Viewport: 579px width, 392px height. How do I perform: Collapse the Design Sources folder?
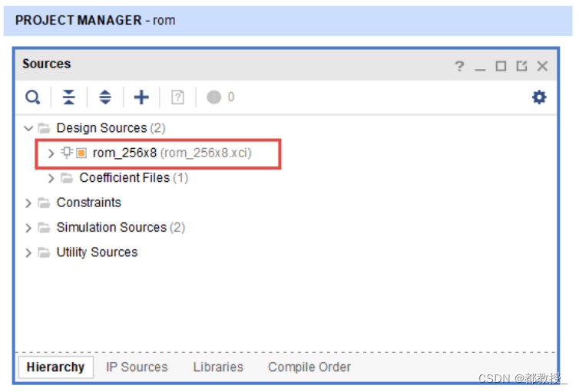point(28,128)
